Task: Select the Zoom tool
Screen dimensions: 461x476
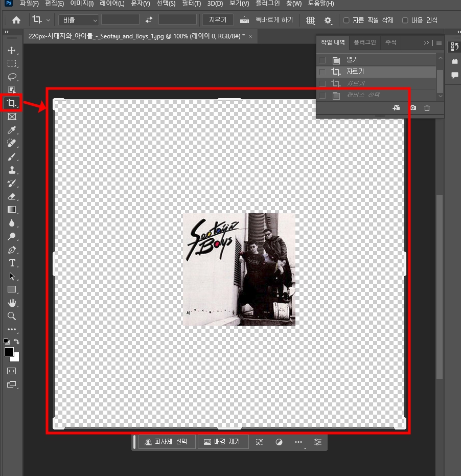Action: [12, 316]
